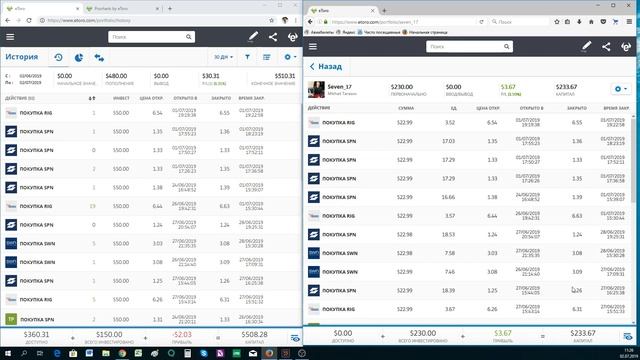Select first eToro tab in Chrome window
The height and width of the screenshot is (360, 640).
41,8
